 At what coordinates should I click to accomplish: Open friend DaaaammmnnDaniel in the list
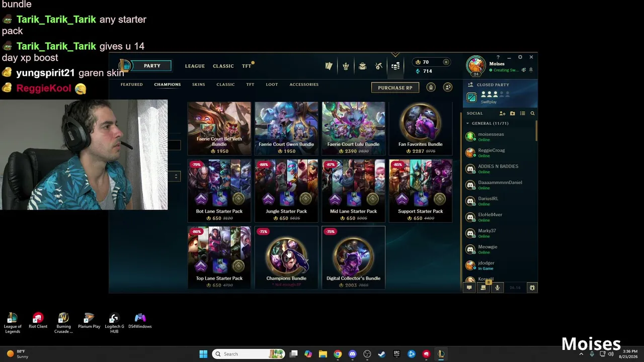[x=499, y=185]
